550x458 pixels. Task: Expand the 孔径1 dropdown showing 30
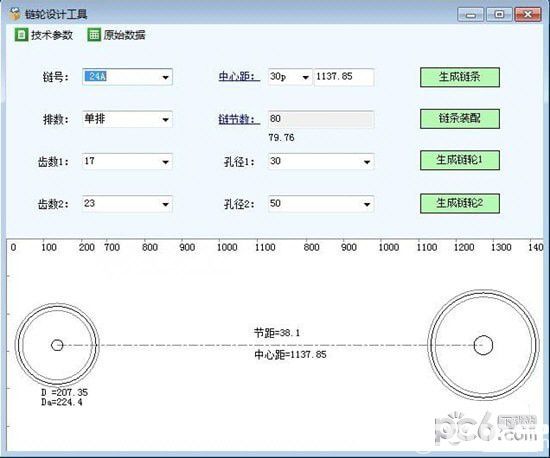(x=321, y=162)
